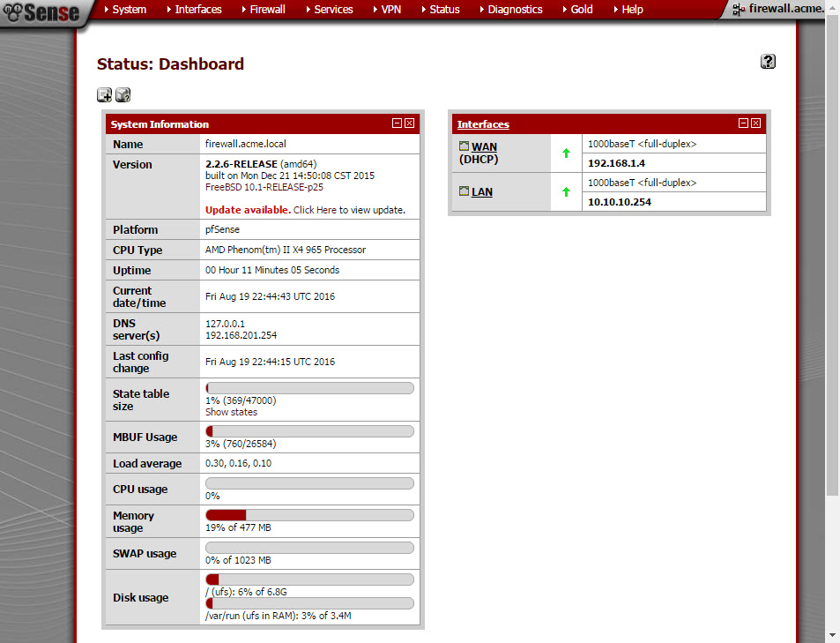Click the FreeBSD 10.1-RELEASE-p25 text
The width and height of the screenshot is (840, 643).
tap(264, 187)
